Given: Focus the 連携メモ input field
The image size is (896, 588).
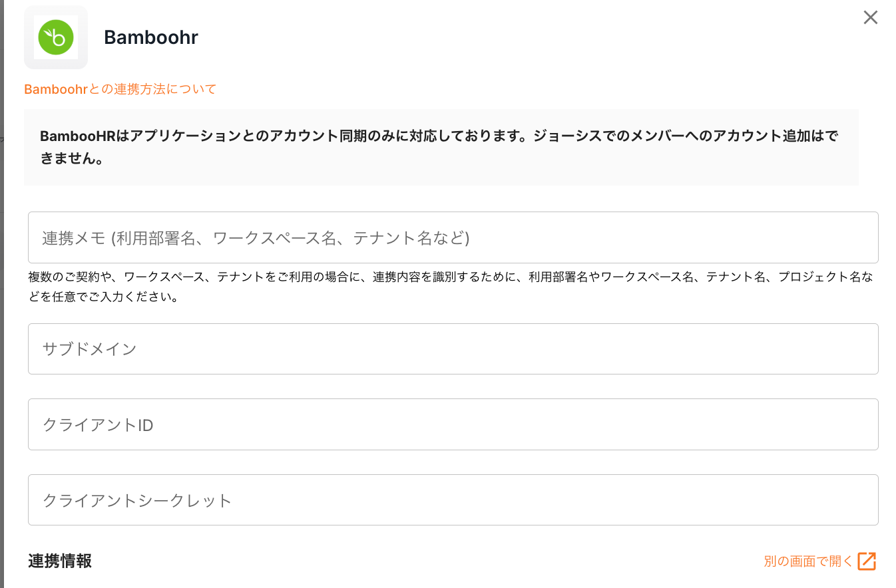Looking at the screenshot, I should (453, 237).
